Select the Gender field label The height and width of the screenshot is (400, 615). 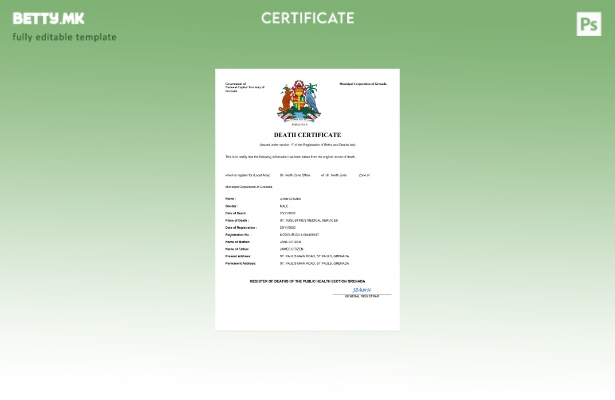click(231, 206)
